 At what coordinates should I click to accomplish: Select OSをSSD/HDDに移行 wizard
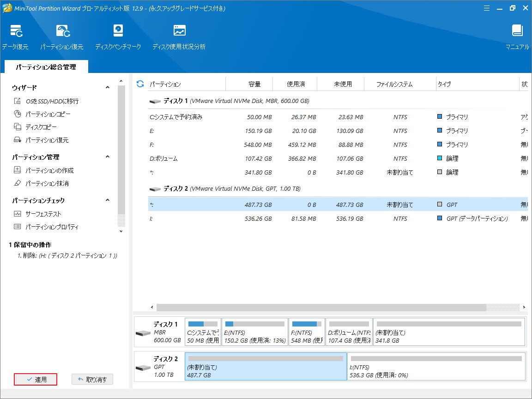pyautogui.click(x=46, y=101)
